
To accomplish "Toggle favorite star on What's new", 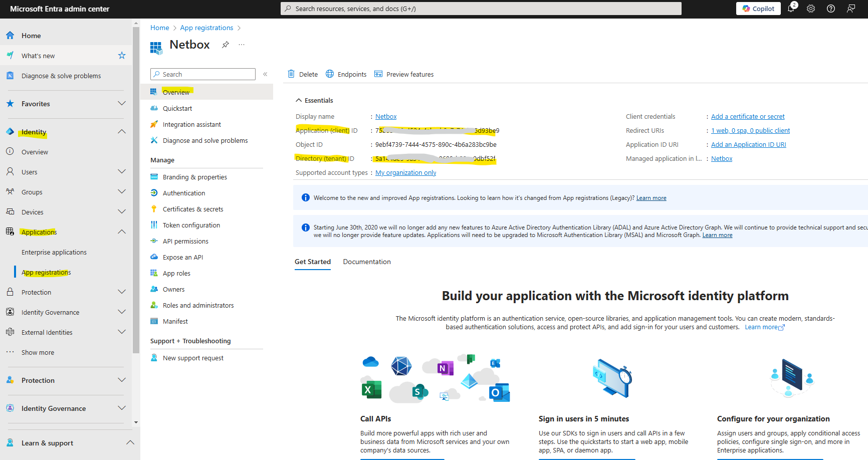I will click(122, 56).
